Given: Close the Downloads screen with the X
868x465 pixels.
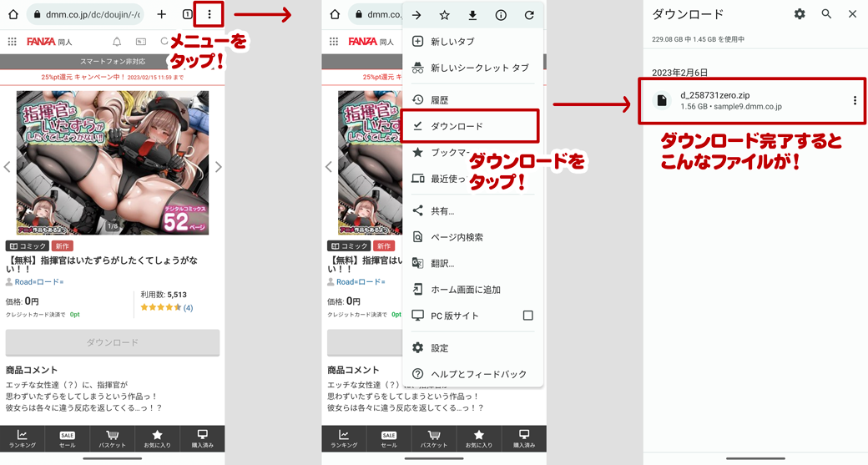Looking at the screenshot, I should tap(852, 14).
